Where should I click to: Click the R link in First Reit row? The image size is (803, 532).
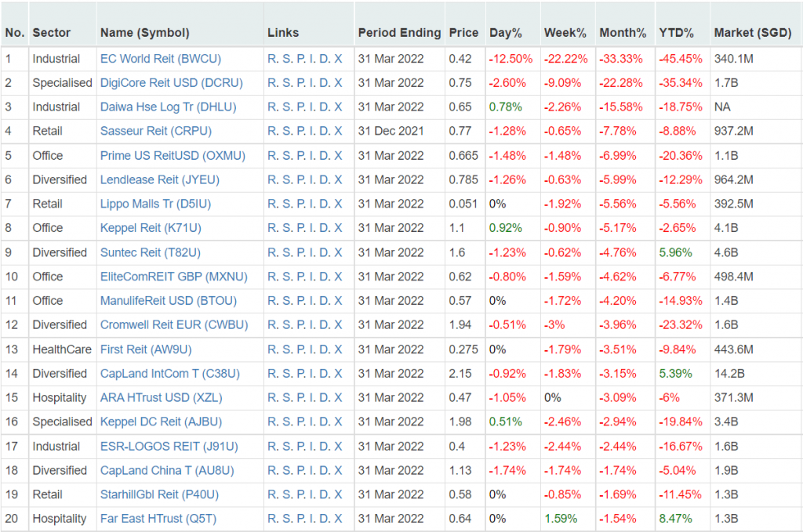pyautogui.click(x=272, y=349)
